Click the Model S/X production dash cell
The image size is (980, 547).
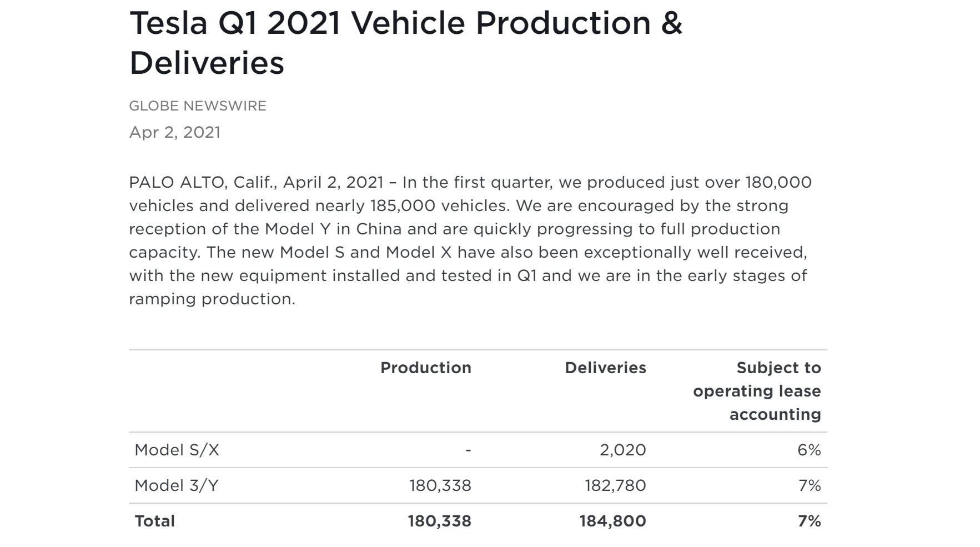pyautogui.click(x=468, y=450)
